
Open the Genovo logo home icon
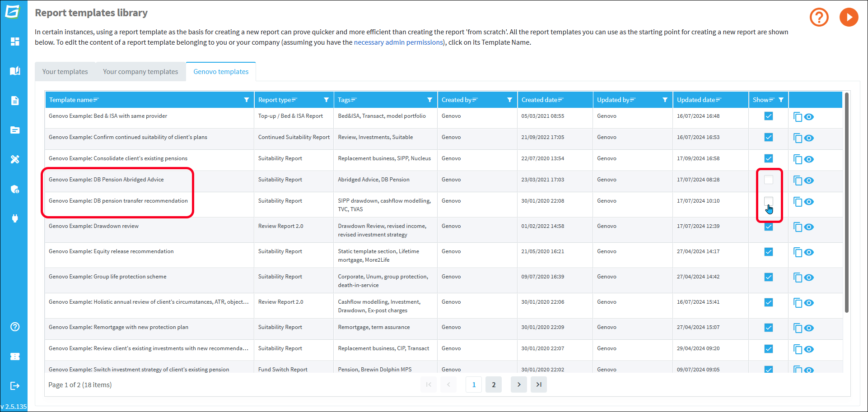(x=13, y=11)
